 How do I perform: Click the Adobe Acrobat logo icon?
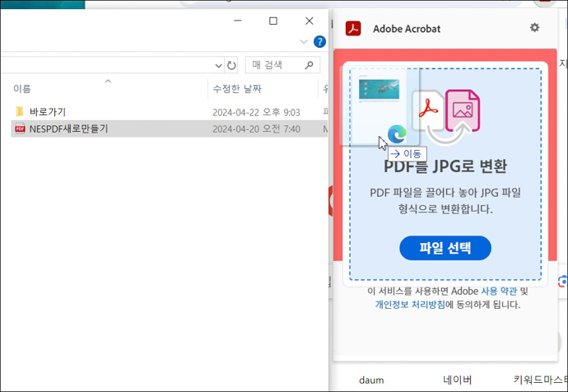pos(353,28)
